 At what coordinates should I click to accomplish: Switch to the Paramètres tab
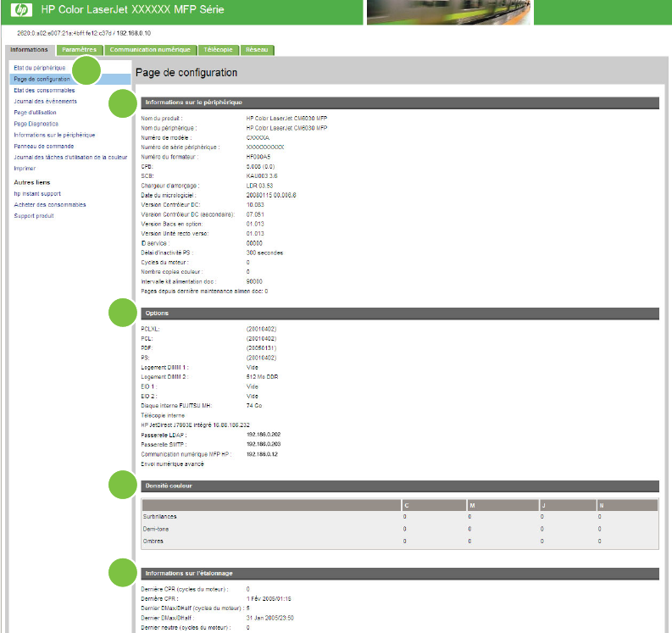coord(79,50)
